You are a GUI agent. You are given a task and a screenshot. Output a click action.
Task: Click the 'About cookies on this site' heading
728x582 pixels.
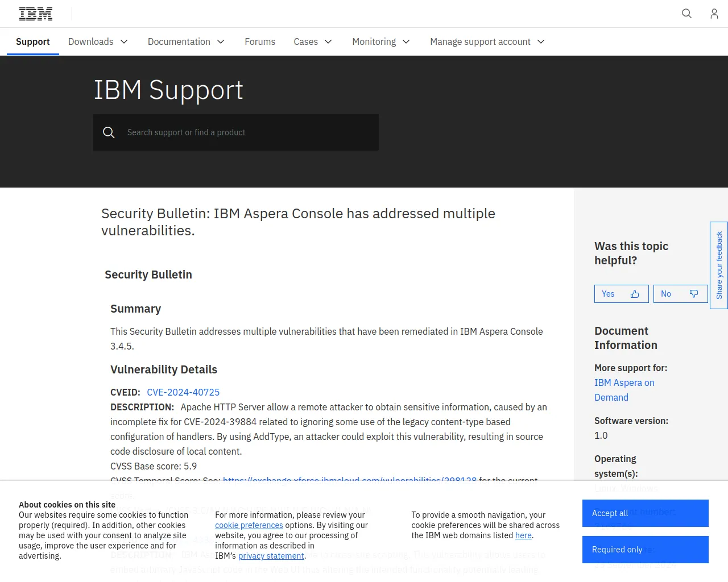[x=67, y=505]
